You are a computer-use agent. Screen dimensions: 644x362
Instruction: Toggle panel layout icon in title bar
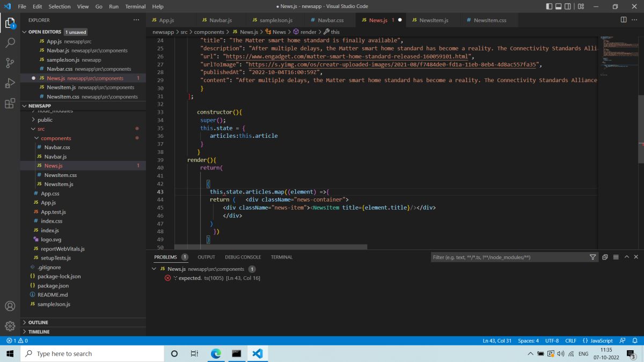click(559, 6)
